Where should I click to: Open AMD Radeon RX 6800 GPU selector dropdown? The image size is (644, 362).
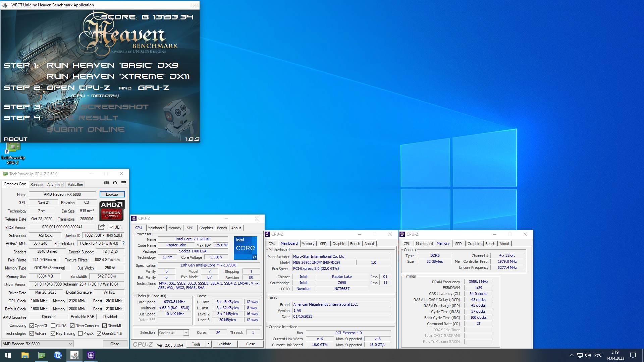click(x=37, y=344)
